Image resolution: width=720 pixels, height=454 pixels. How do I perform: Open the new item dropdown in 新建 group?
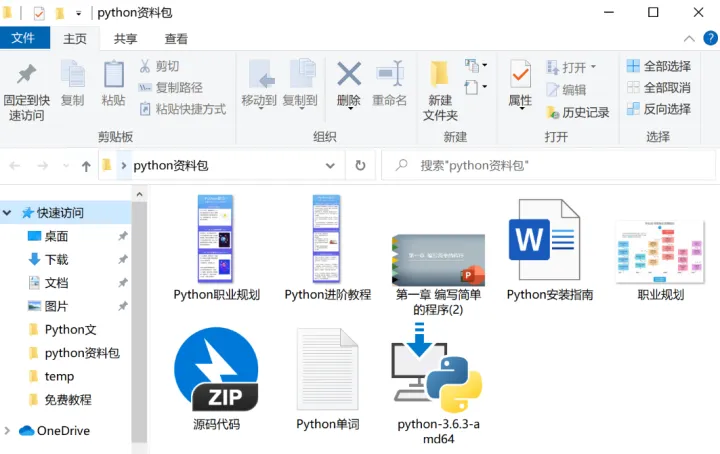(x=476, y=65)
